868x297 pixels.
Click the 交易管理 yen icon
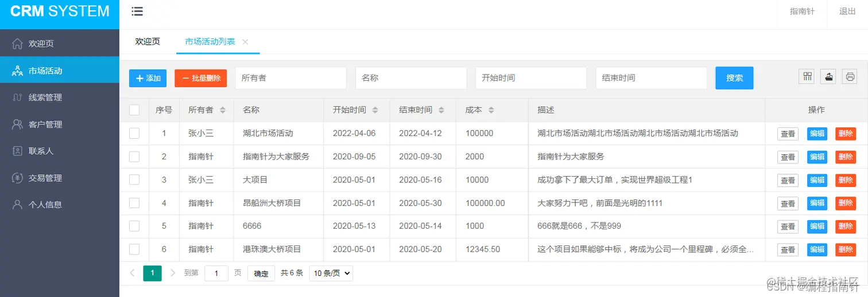[17, 178]
